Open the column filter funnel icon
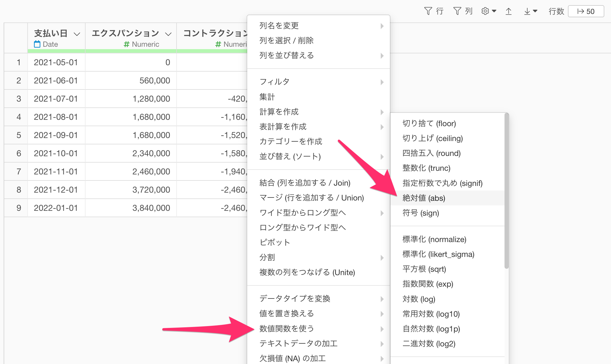 [457, 11]
